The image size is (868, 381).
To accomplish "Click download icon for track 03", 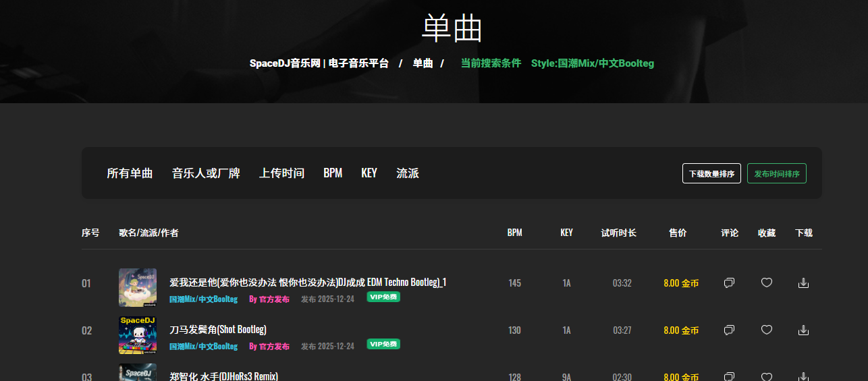I will pos(803,376).
